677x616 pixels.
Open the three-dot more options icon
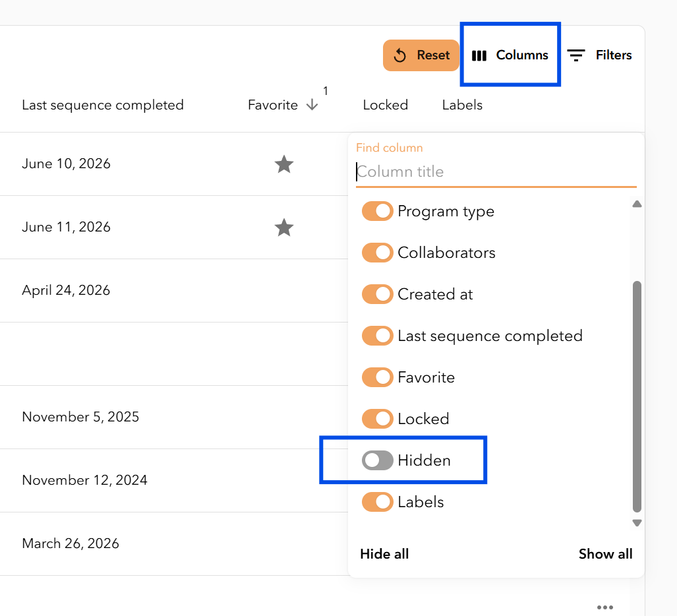coord(605,607)
